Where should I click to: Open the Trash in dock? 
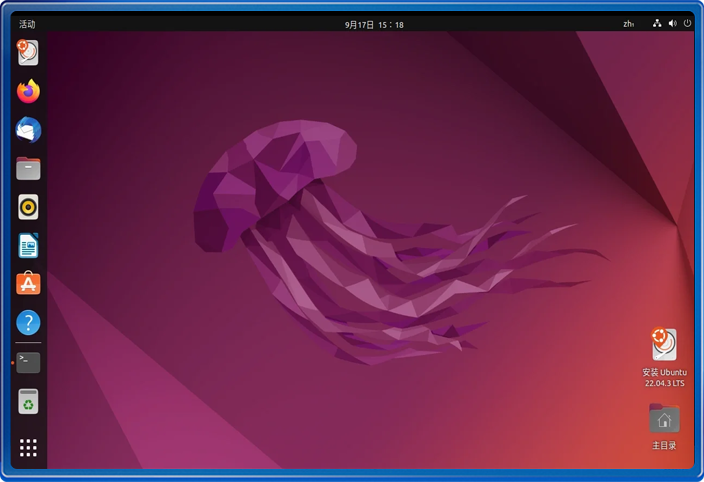(x=28, y=401)
